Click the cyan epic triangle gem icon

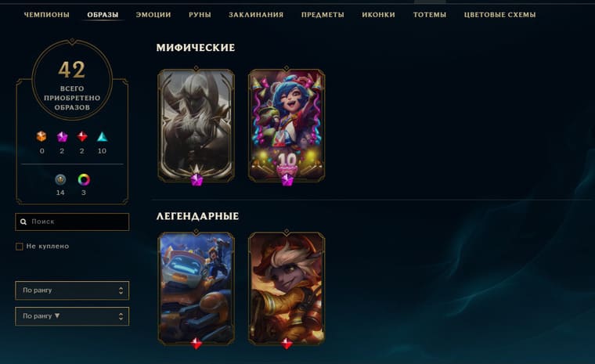coord(102,136)
